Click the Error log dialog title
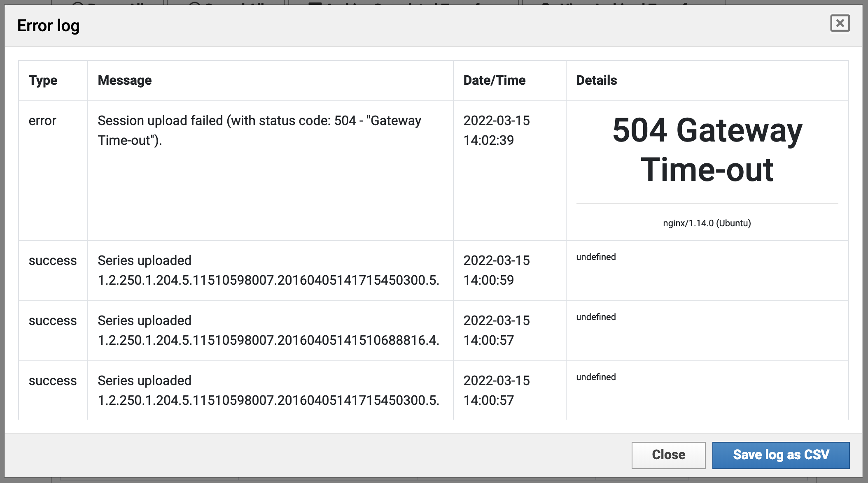868x483 pixels. click(x=48, y=26)
